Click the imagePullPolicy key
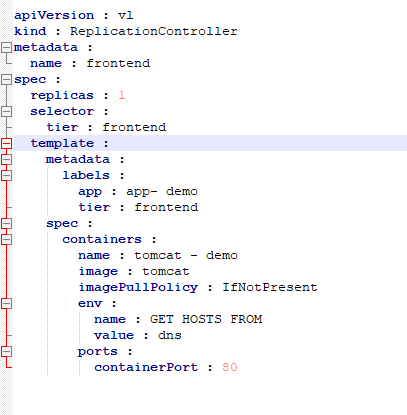Viewport: 407px width, 415px height. 138,287
